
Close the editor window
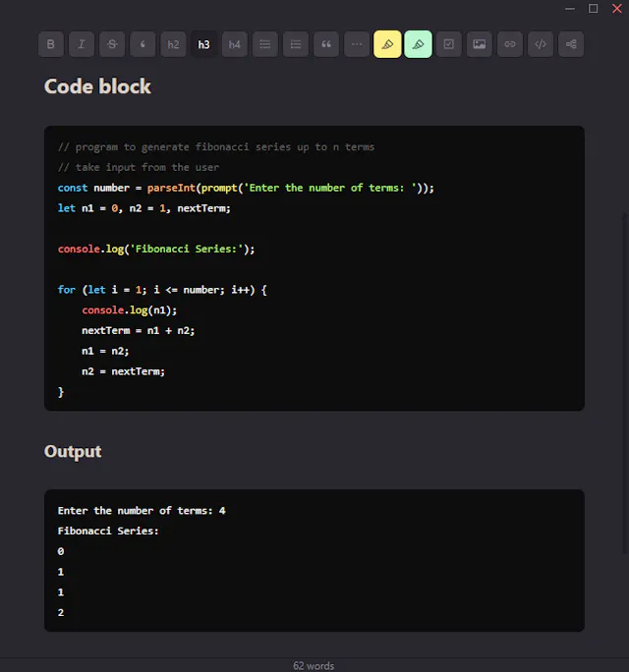(x=617, y=9)
